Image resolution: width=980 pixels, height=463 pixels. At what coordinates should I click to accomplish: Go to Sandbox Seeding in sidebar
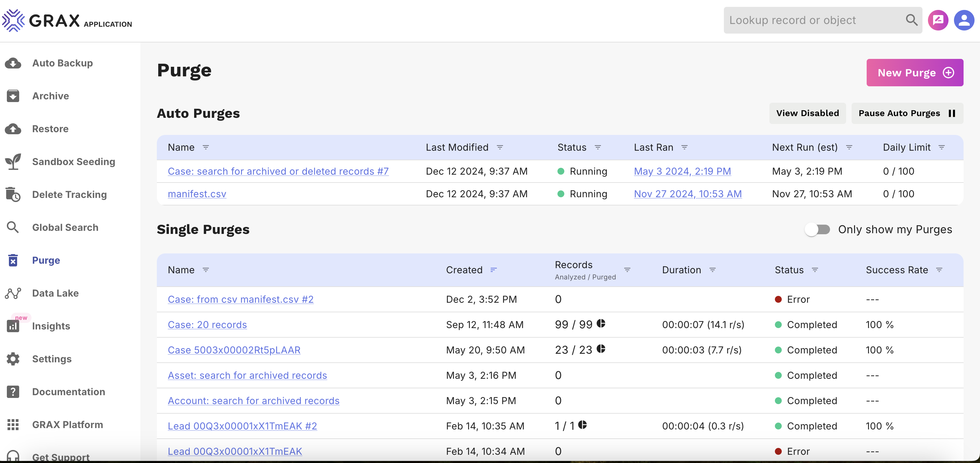point(74,162)
